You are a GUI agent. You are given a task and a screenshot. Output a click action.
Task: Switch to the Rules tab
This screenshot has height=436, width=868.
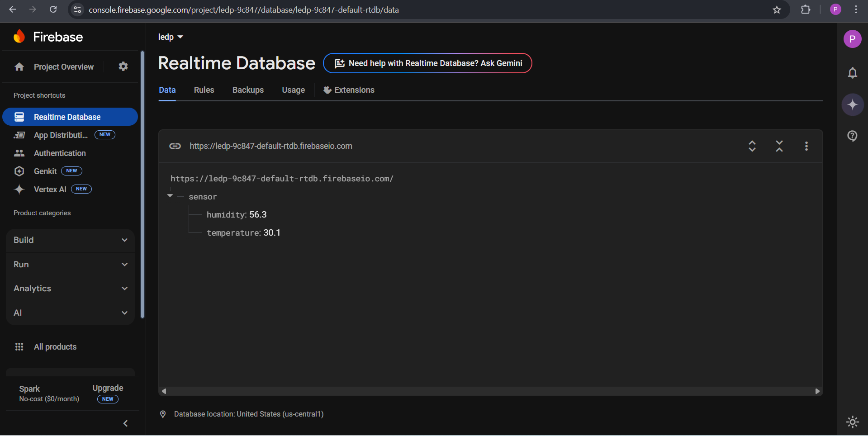coord(204,90)
